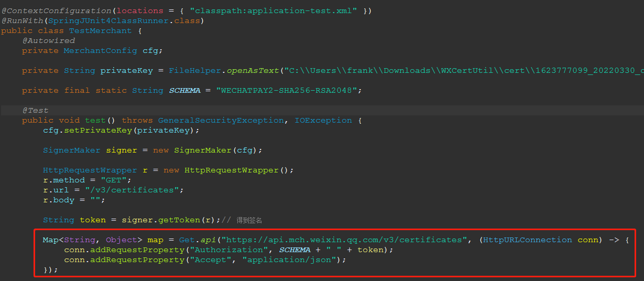This screenshot has height=281, width=644.
Task: Click the Get.api method call
Action: click(198, 240)
